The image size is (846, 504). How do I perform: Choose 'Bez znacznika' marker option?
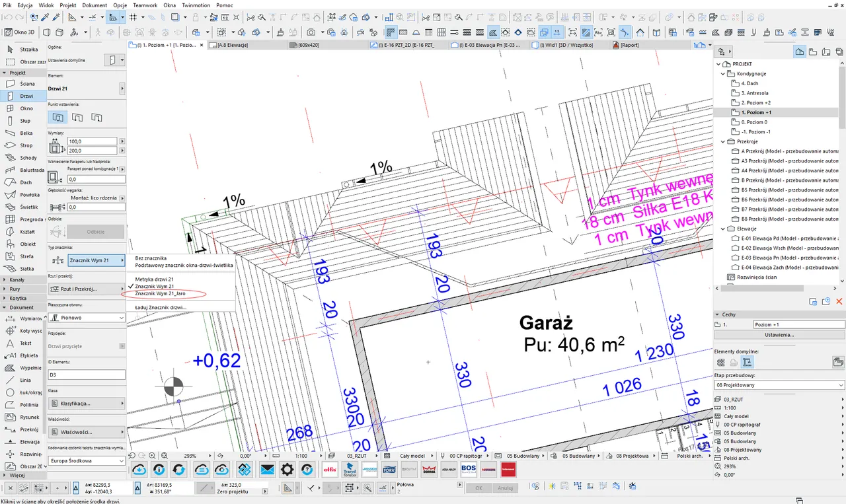[151, 258]
